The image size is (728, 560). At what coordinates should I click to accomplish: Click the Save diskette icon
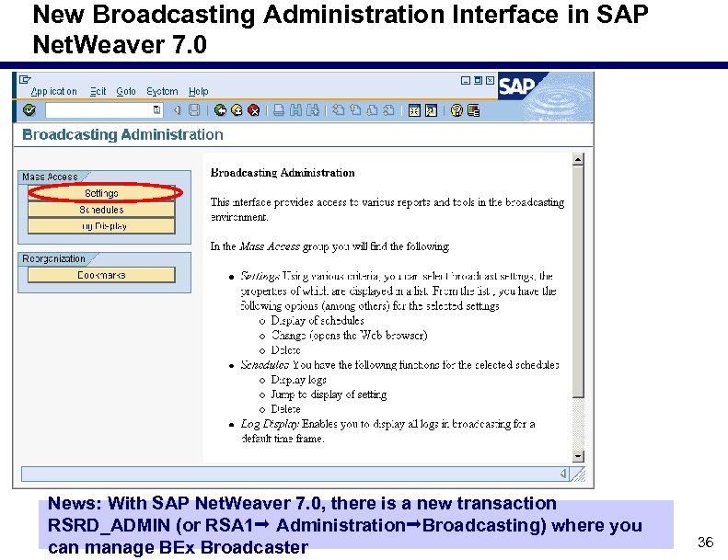[194, 110]
